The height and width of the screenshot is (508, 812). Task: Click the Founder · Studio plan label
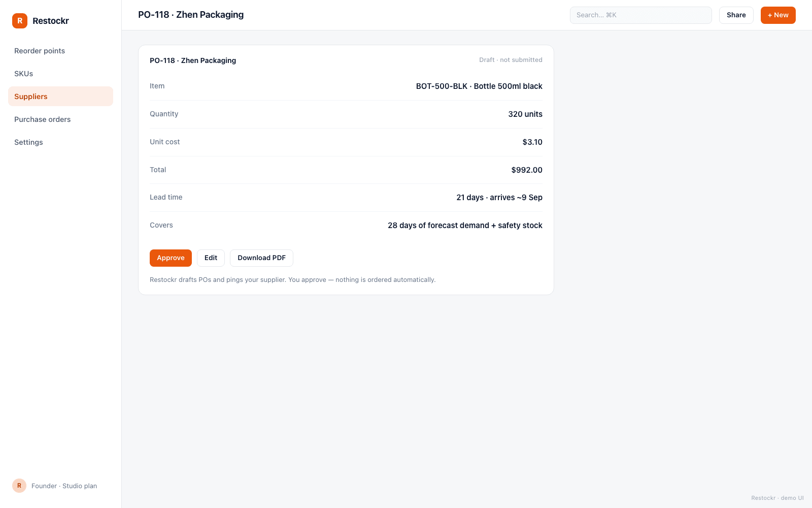pyautogui.click(x=64, y=486)
